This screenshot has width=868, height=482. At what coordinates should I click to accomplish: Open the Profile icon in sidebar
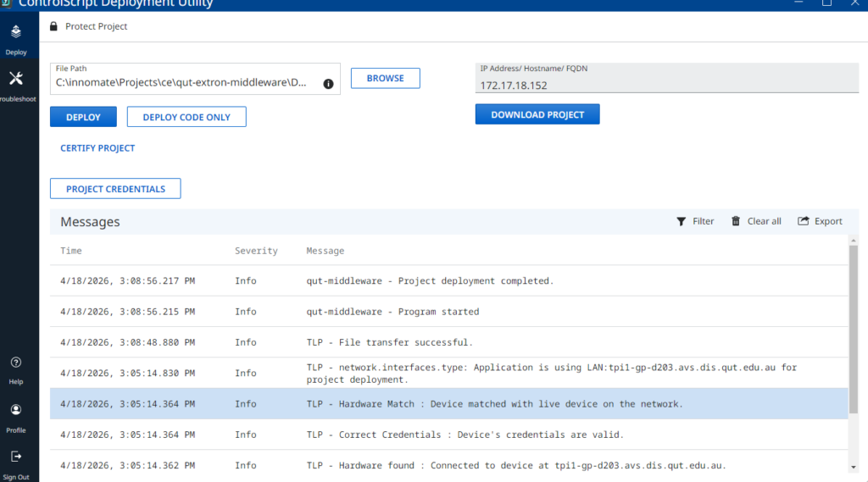pyautogui.click(x=16, y=416)
